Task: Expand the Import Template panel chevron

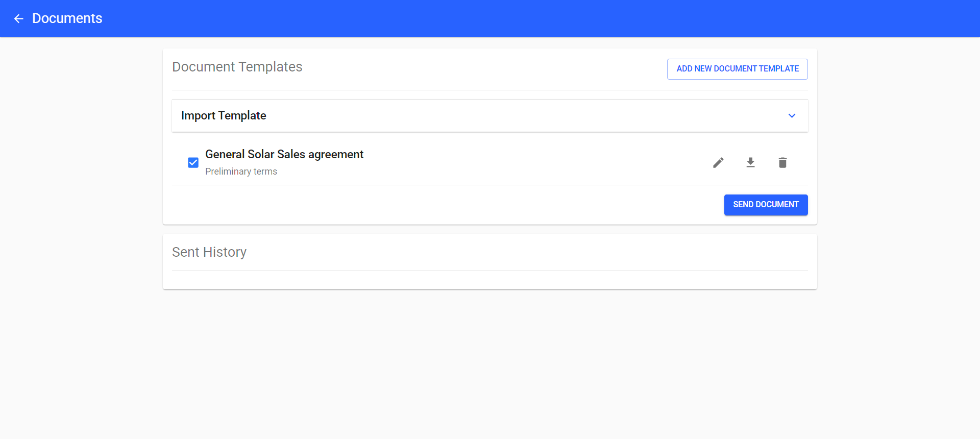Action: click(x=792, y=116)
